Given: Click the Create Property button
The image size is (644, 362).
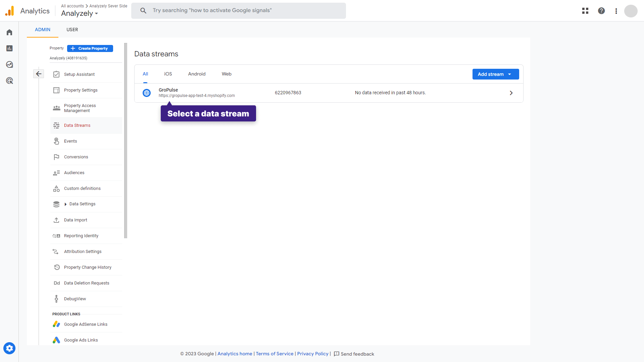Looking at the screenshot, I should (90, 48).
